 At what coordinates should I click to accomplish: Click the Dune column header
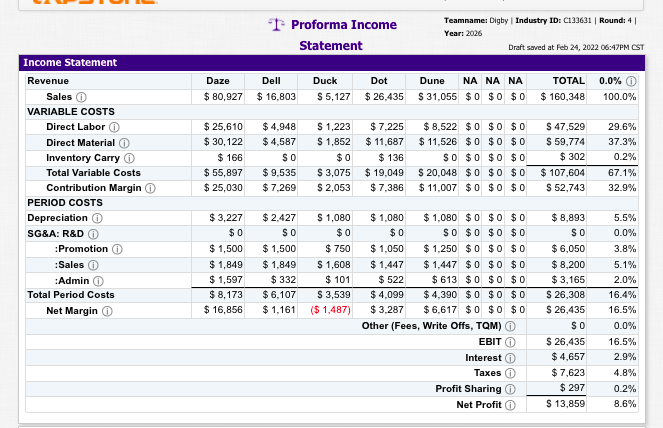pyautogui.click(x=432, y=81)
